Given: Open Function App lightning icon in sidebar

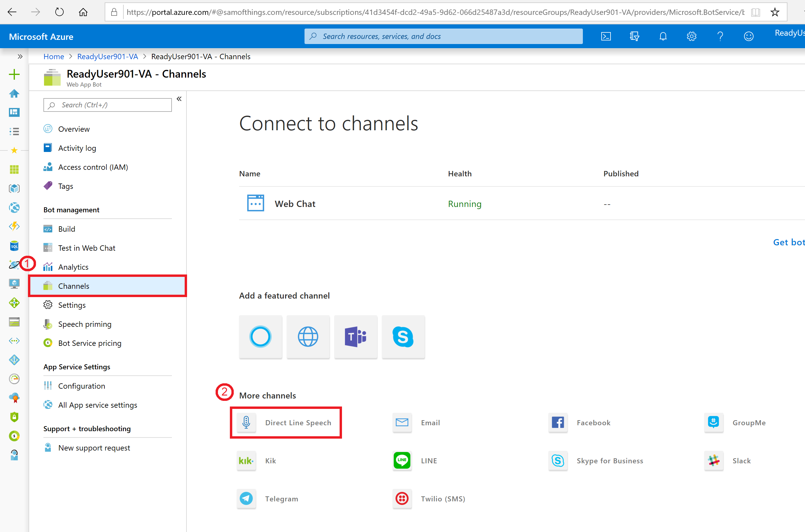Looking at the screenshot, I should tap(14, 226).
